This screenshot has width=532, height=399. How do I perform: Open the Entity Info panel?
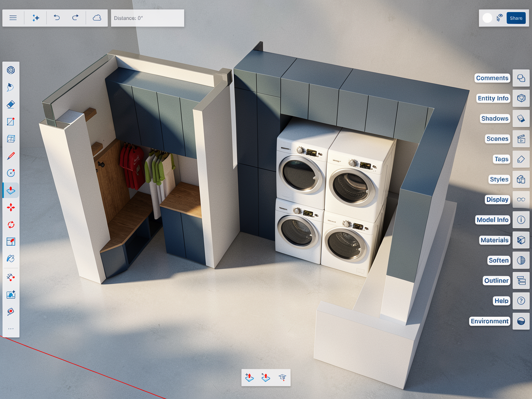pos(521,98)
